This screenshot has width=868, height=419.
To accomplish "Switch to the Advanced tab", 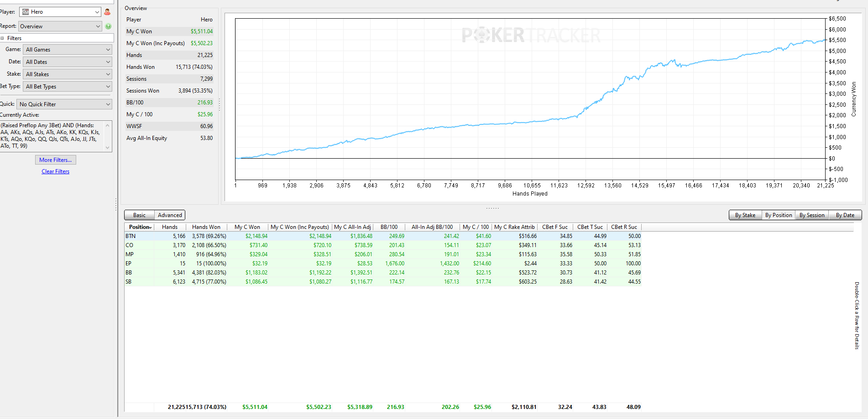I will pyautogui.click(x=170, y=215).
